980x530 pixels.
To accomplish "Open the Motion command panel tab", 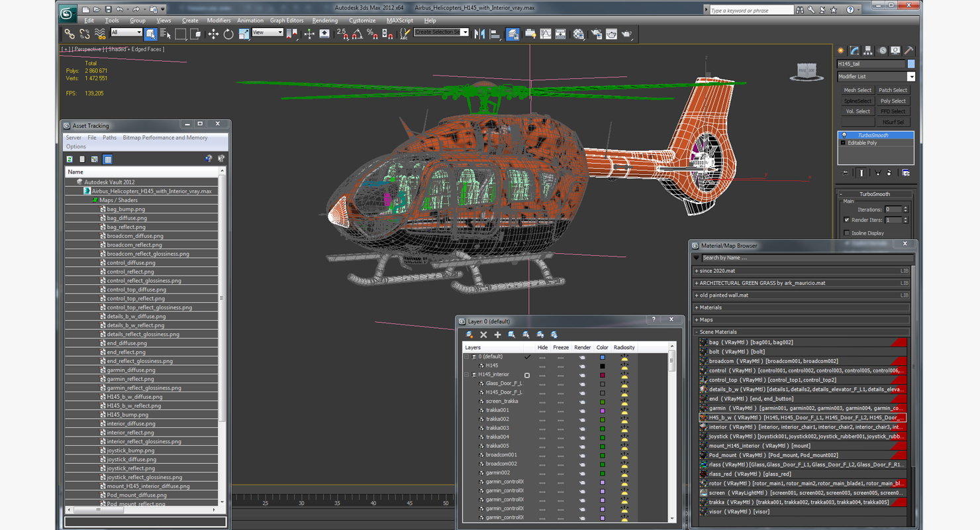I will point(882,50).
